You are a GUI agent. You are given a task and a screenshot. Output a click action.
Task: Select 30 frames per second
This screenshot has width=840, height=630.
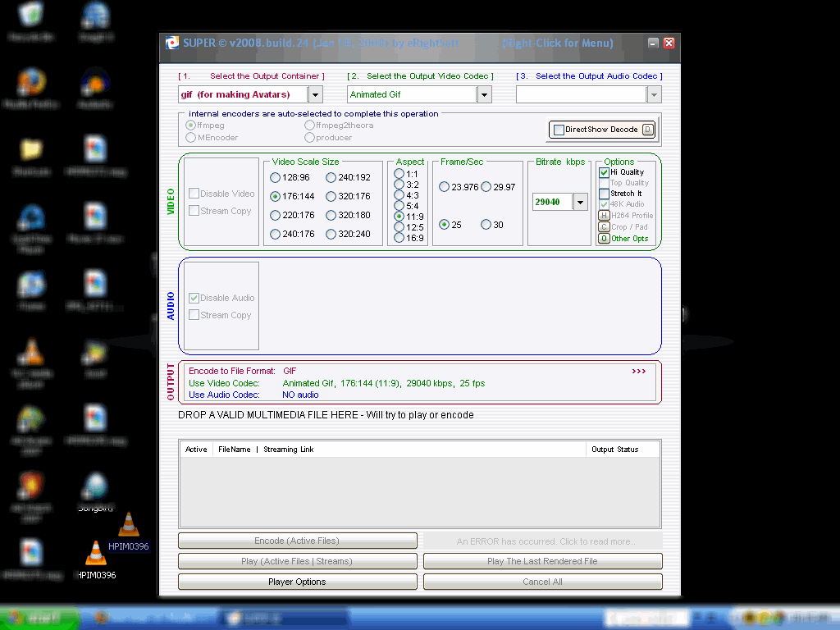(486, 225)
